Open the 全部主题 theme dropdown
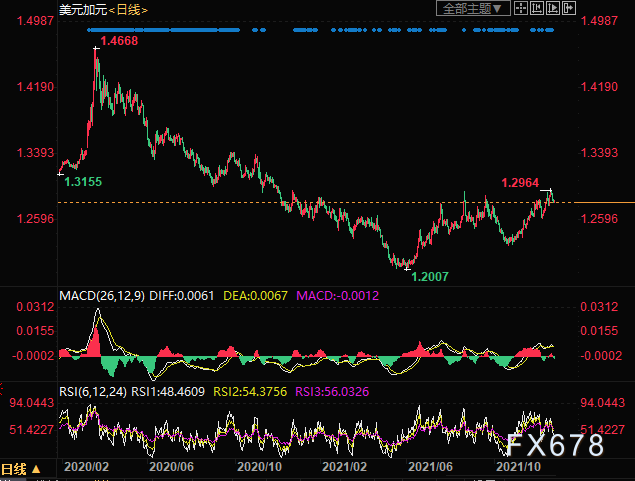This screenshot has width=635, height=481. pos(473,9)
